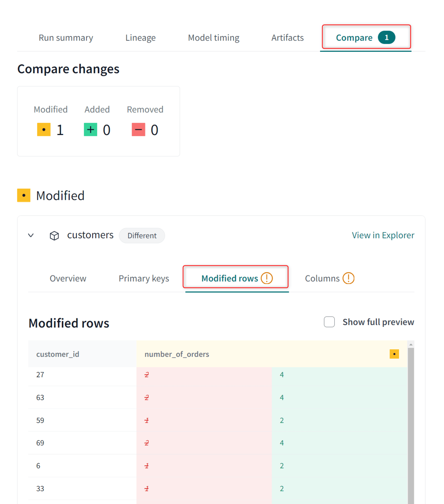Click the Different status badge
Viewport: 444px width, 504px height.
tap(142, 236)
